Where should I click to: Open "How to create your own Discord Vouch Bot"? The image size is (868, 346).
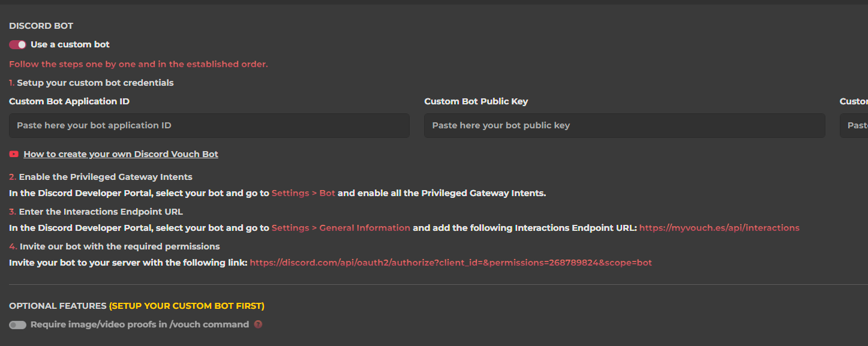(x=121, y=154)
